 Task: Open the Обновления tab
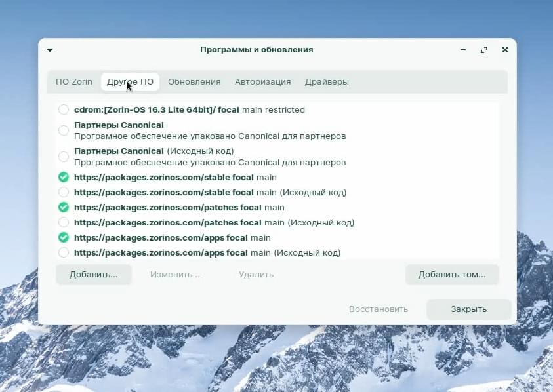coord(194,82)
